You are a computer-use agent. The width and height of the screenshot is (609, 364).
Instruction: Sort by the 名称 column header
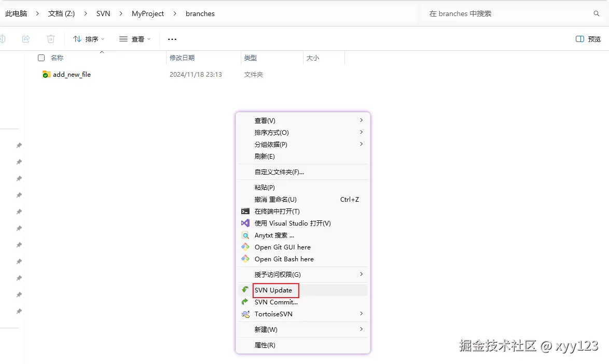point(57,58)
